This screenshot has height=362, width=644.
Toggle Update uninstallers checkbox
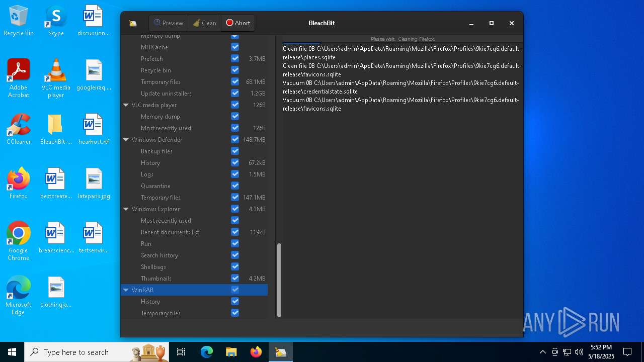(x=235, y=93)
